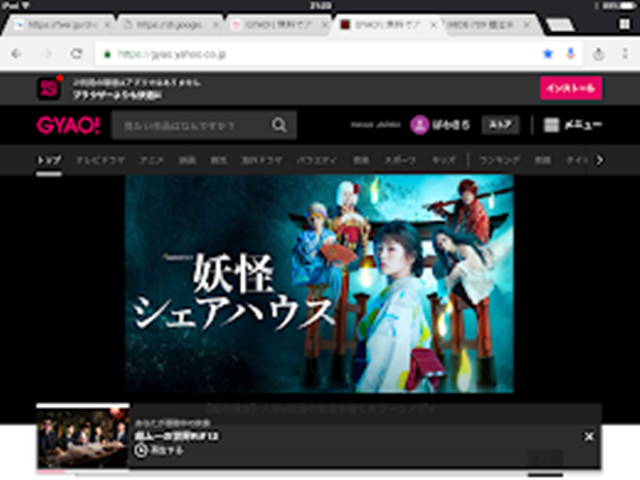640x480 pixels.
Task: Close the fifth browser tab
Action: [x=527, y=25]
